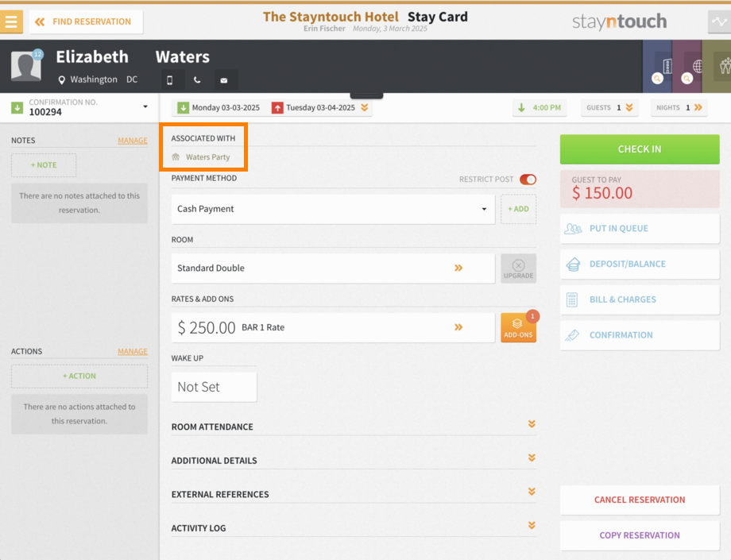Expand the stay dates chevron

365,107
